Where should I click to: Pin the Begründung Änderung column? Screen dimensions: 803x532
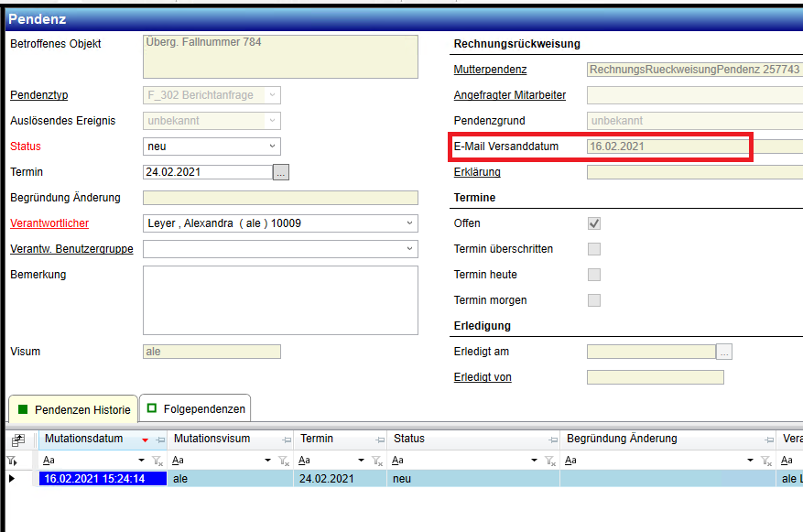(769, 440)
